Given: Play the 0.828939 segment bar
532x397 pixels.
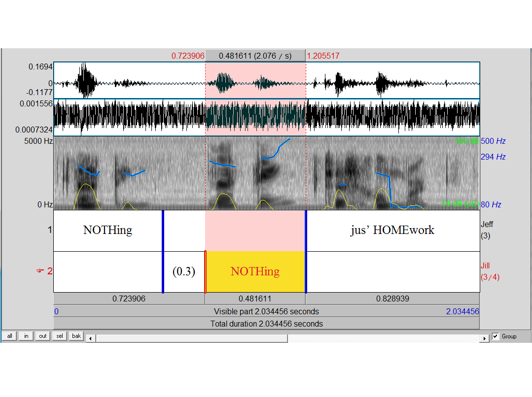Looking at the screenshot, I should click(392, 298).
